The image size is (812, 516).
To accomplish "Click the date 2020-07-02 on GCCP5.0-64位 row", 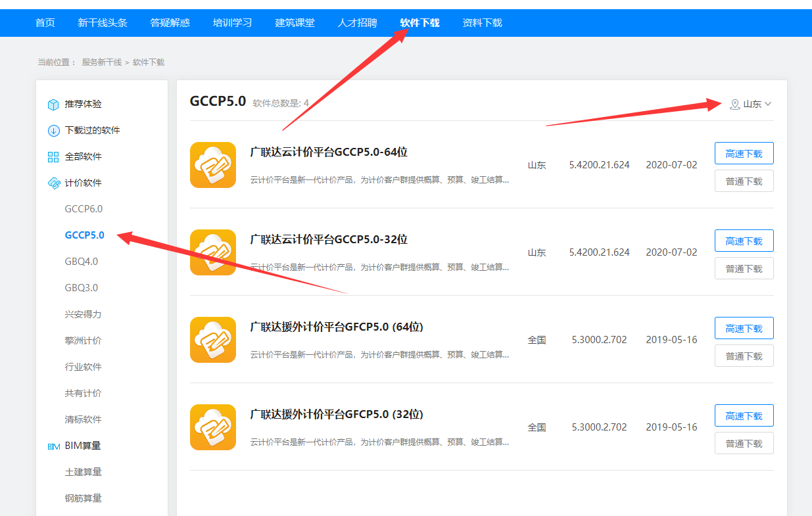I will pyautogui.click(x=671, y=165).
